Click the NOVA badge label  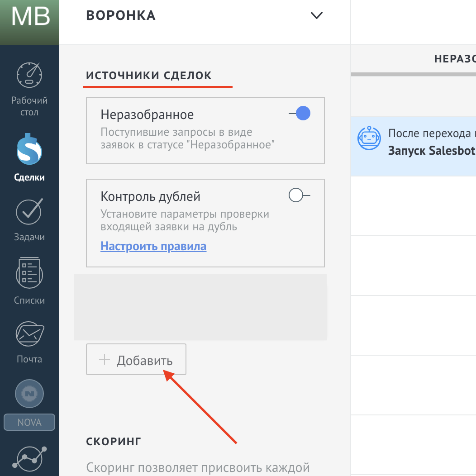(29, 422)
